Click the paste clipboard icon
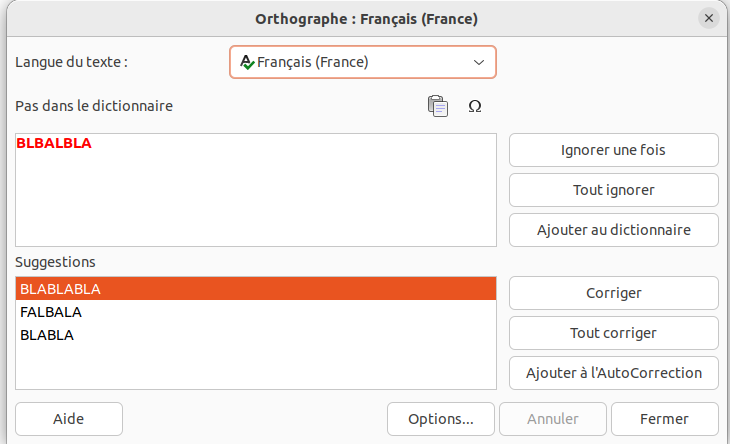Screen dimensions: 730x444 click(438, 106)
